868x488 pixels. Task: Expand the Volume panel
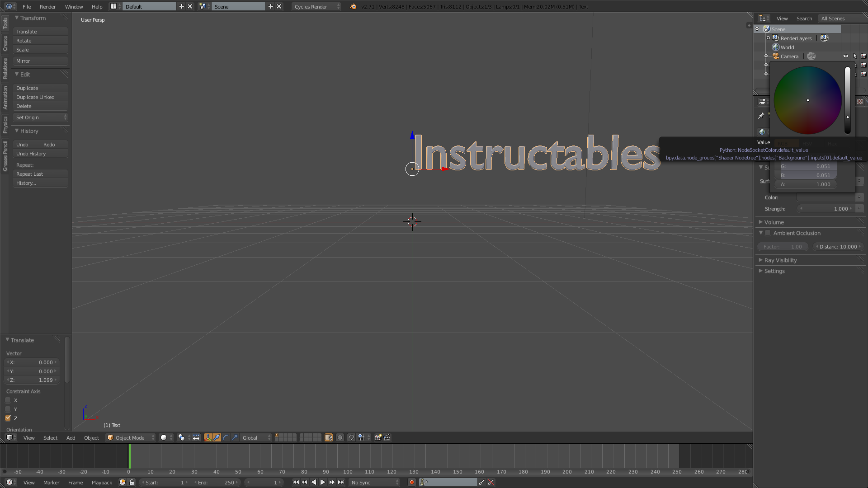774,222
